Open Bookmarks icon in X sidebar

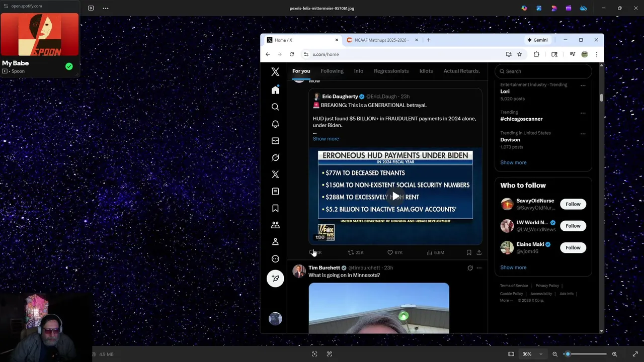click(x=275, y=208)
